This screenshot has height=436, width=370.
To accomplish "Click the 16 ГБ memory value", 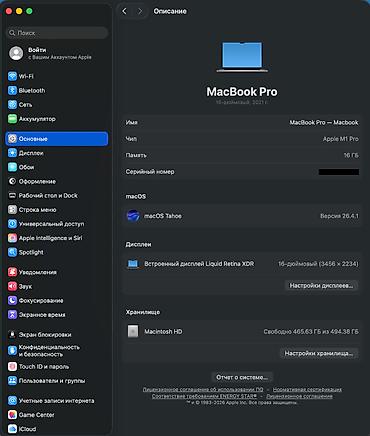I will 351,155.
